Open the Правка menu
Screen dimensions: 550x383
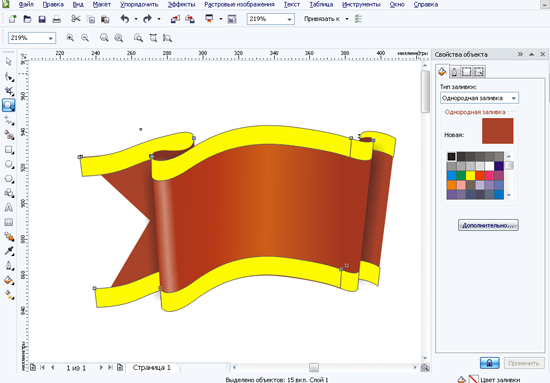point(53,5)
